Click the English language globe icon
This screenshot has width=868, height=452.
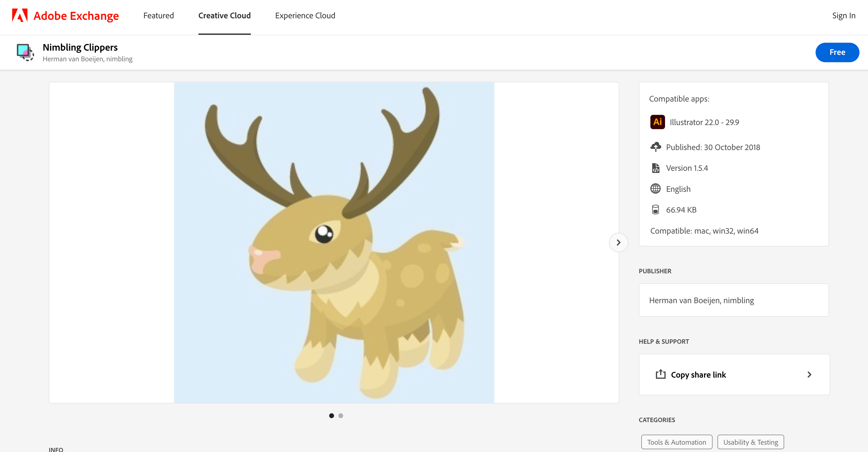[x=656, y=188]
